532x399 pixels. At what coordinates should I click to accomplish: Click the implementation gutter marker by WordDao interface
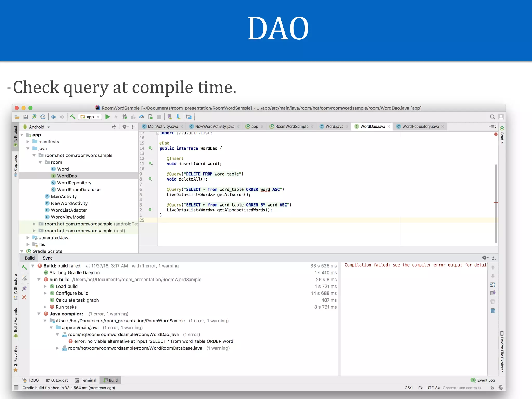click(151, 148)
